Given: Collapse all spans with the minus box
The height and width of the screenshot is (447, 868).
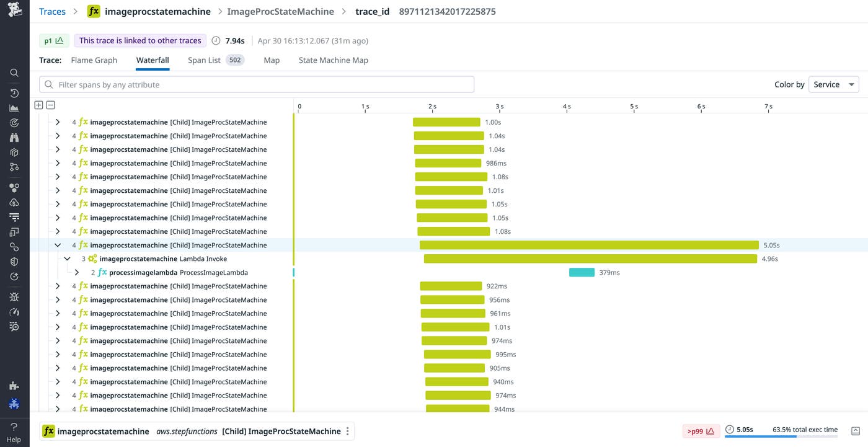Looking at the screenshot, I should click(x=50, y=105).
